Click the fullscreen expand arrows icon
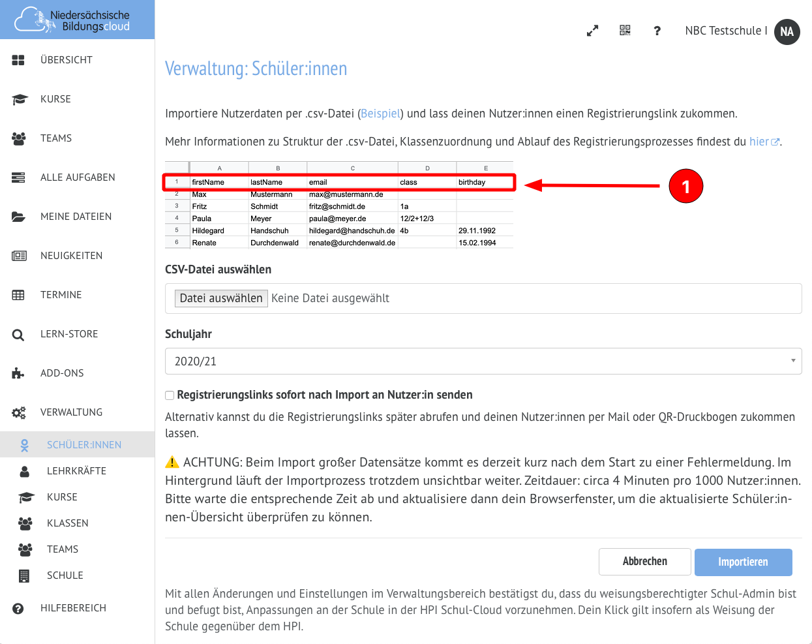Screen dimensions: 812x644 coord(592,31)
